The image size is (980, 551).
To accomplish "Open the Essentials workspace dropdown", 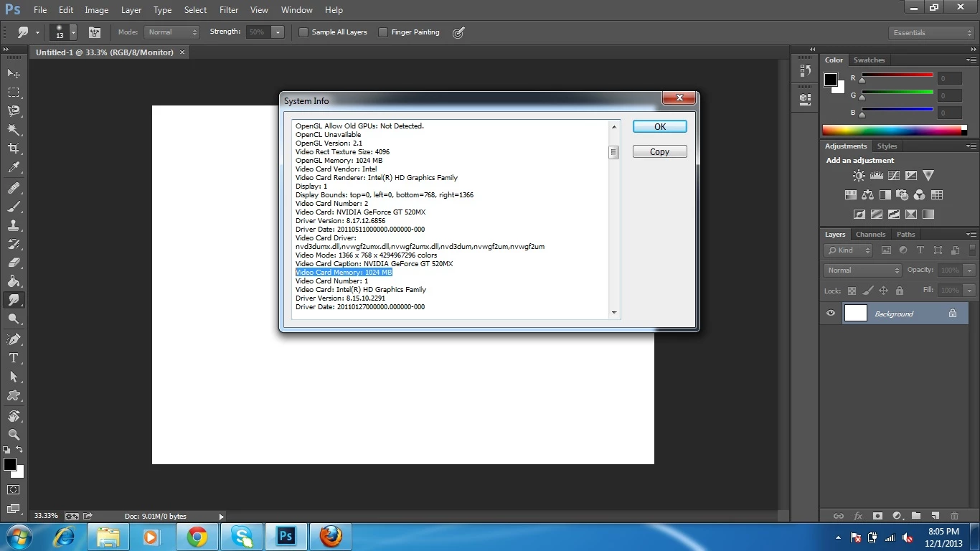I will (931, 33).
